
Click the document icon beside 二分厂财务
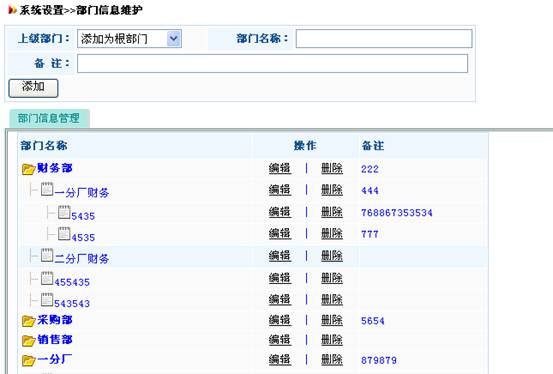pyautogui.click(x=47, y=255)
